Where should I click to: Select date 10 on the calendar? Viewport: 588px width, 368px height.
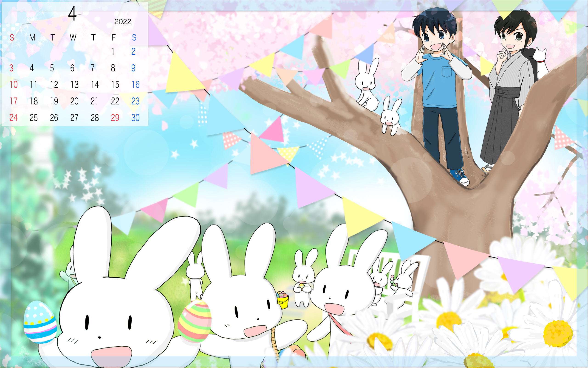14,84
